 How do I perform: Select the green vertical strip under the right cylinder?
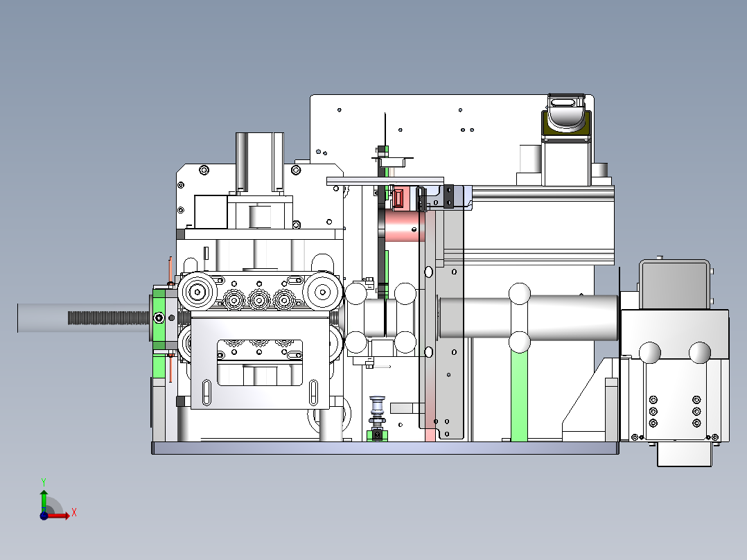[519, 396]
